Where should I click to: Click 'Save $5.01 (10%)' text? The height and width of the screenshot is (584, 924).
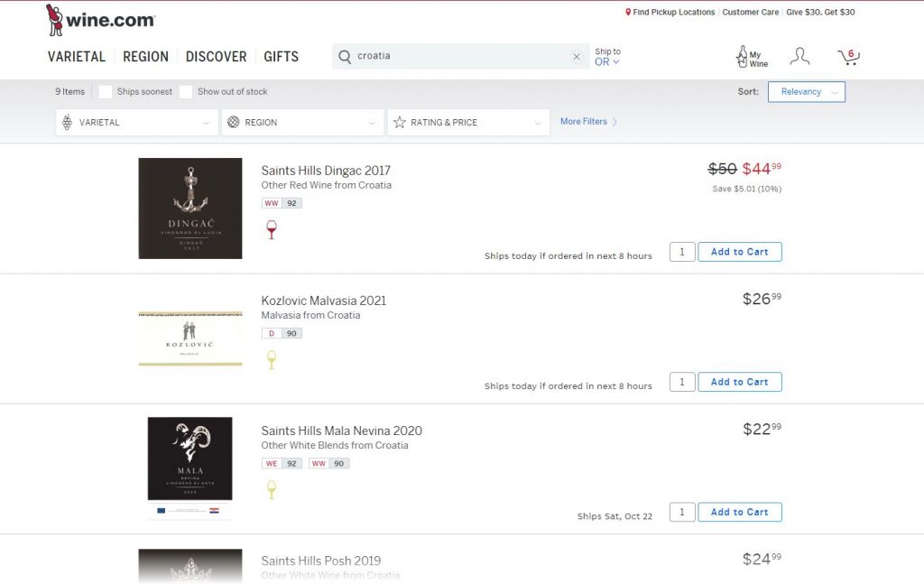(x=746, y=189)
